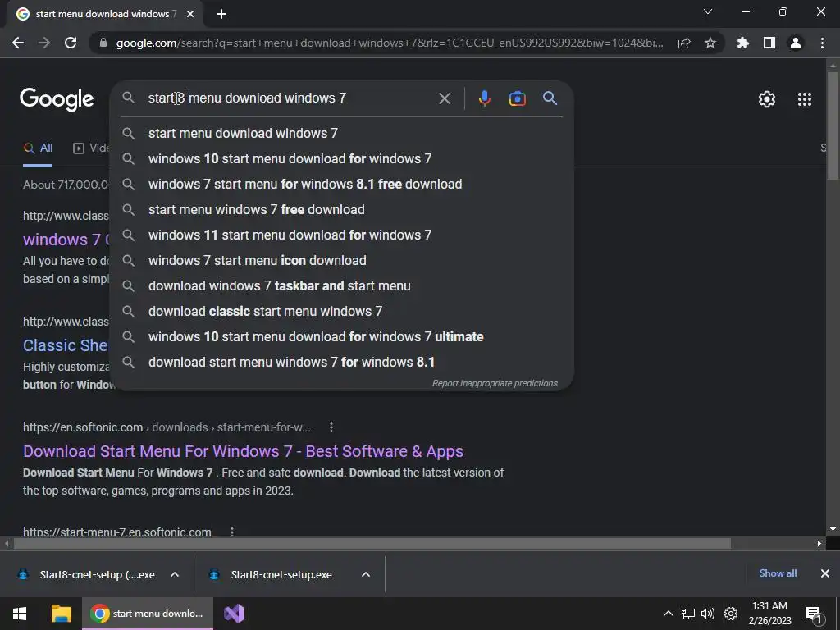Switch to Chrome taskbar button
The height and width of the screenshot is (630, 840).
click(x=148, y=614)
